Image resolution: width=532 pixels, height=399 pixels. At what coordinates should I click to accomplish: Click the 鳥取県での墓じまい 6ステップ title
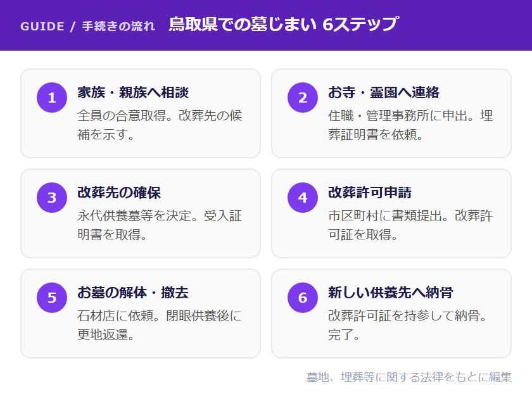coord(284,25)
